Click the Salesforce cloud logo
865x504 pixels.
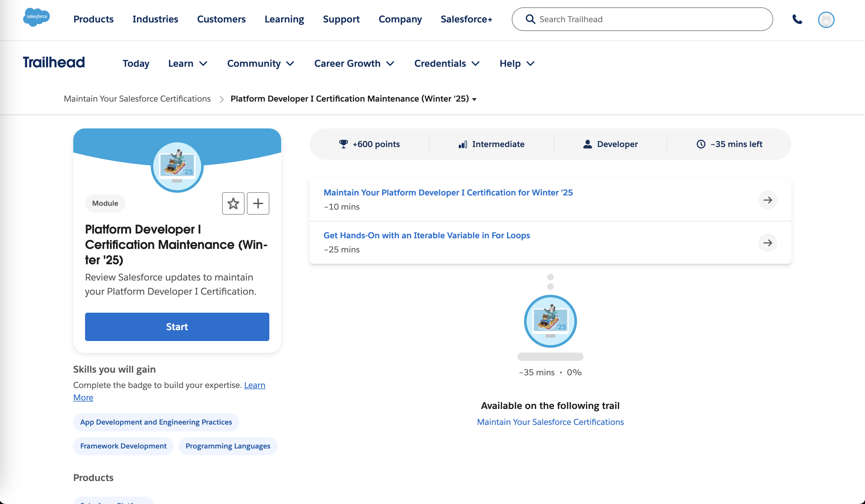click(x=36, y=17)
